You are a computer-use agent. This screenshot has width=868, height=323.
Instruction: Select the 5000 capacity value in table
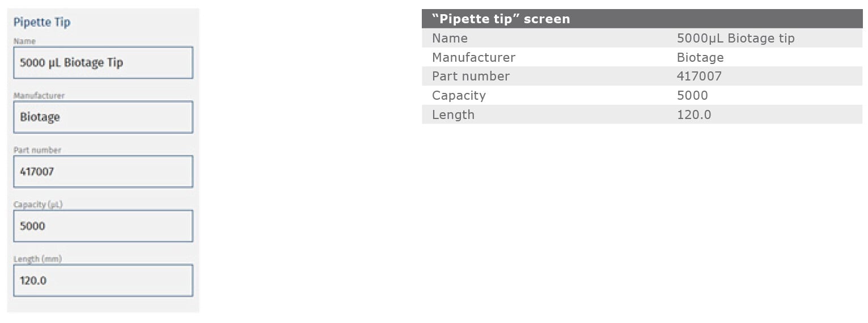tap(692, 95)
